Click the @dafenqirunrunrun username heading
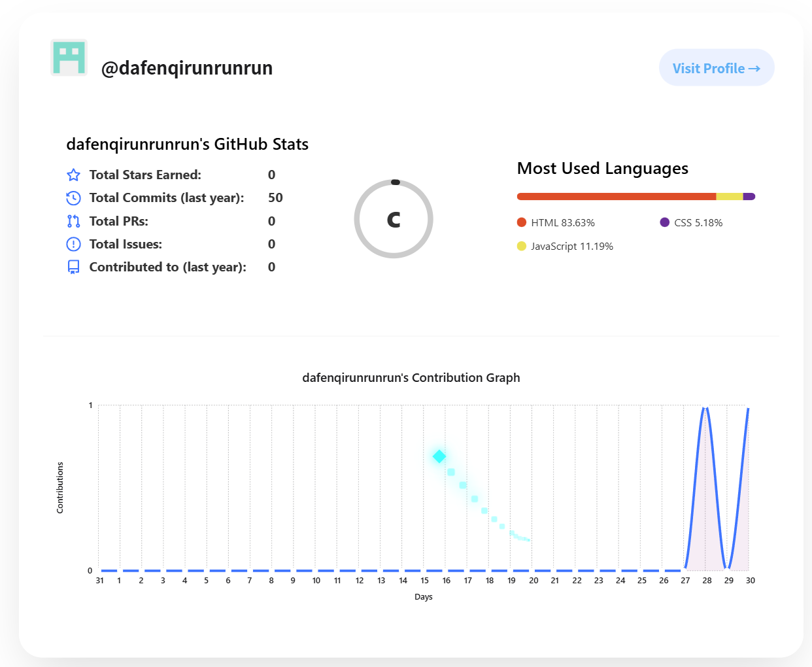 coord(187,68)
